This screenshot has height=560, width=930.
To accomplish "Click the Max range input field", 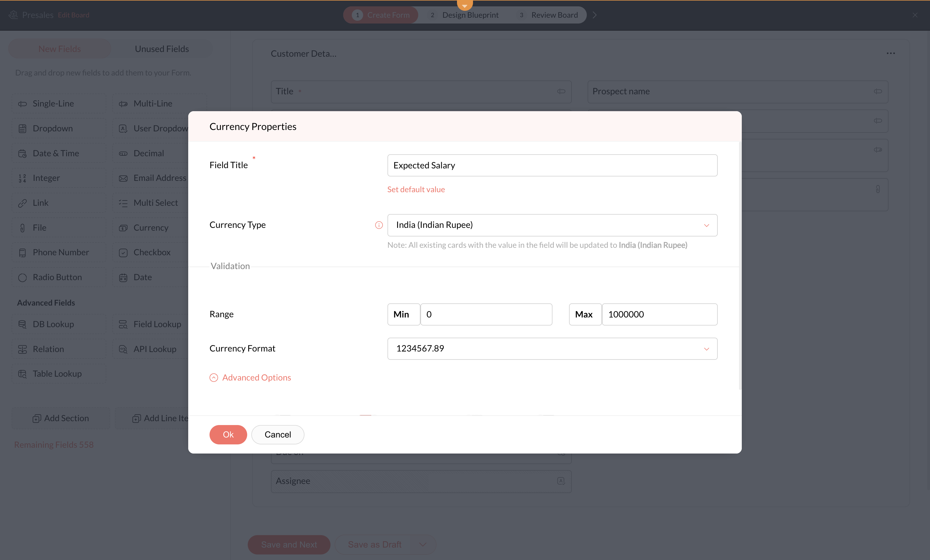I will click(659, 314).
